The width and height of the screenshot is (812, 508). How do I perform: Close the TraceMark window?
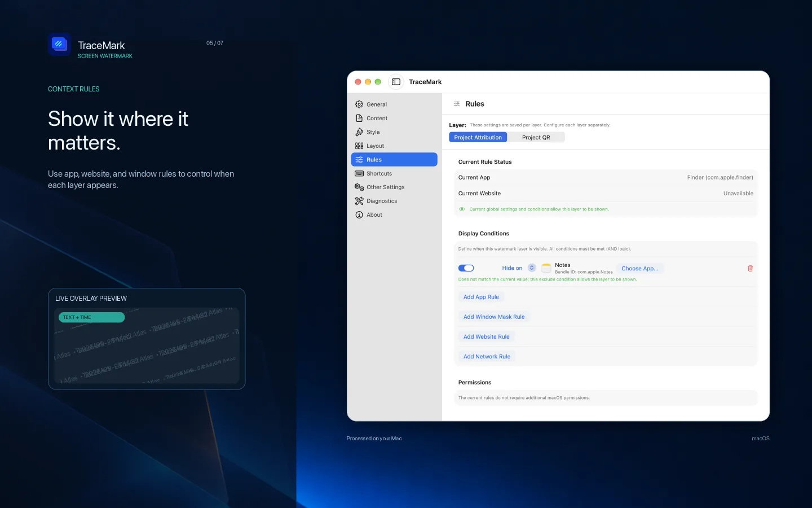pos(358,82)
